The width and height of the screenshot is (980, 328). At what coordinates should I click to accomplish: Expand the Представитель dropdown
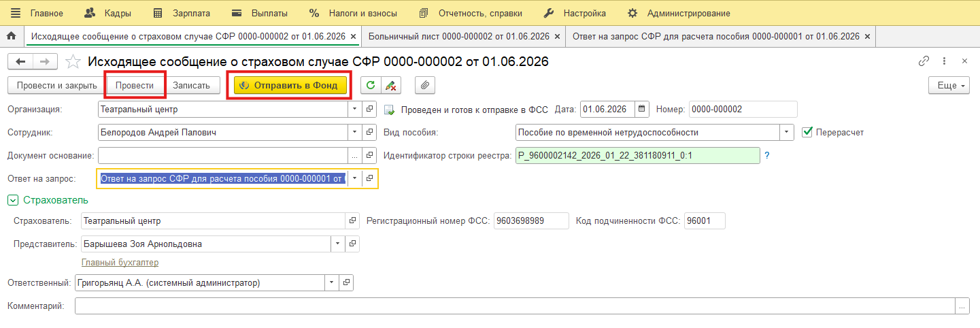point(337,244)
